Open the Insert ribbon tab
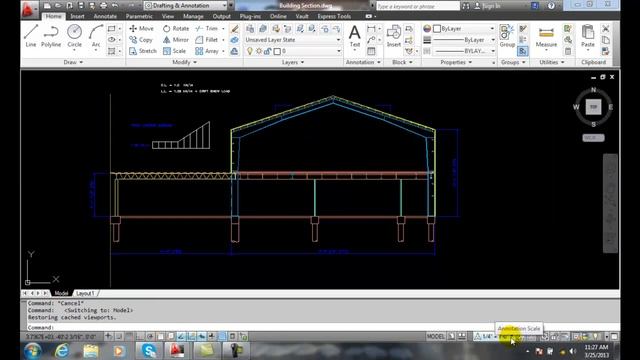 coord(77,16)
